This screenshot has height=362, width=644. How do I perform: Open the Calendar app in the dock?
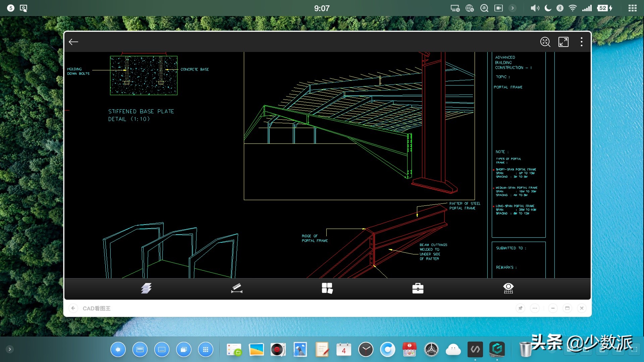[343, 350]
